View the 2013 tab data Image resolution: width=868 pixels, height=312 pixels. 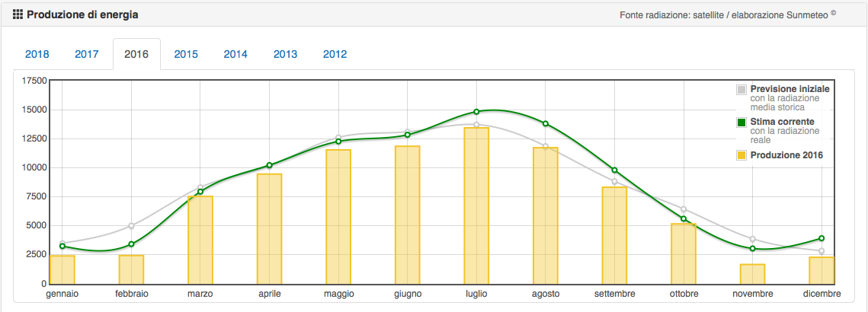coord(285,54)
